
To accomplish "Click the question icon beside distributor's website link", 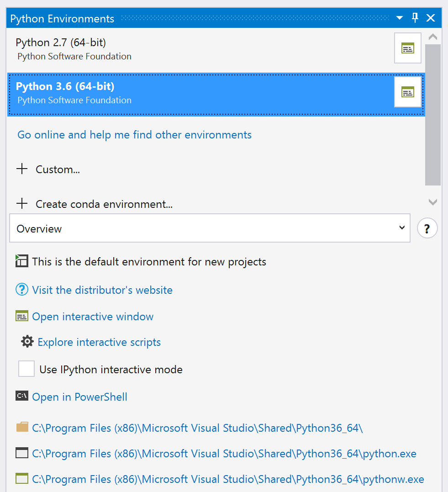I will [21, 290].
